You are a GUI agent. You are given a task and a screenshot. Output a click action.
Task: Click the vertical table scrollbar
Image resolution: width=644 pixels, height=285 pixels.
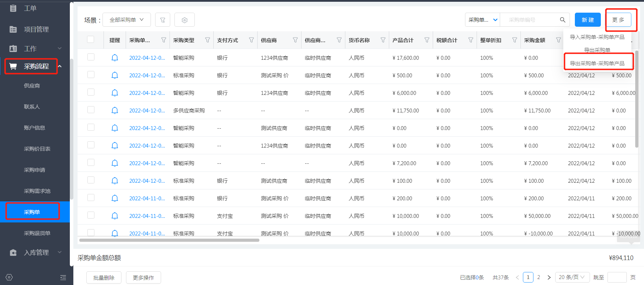point(637,99)
